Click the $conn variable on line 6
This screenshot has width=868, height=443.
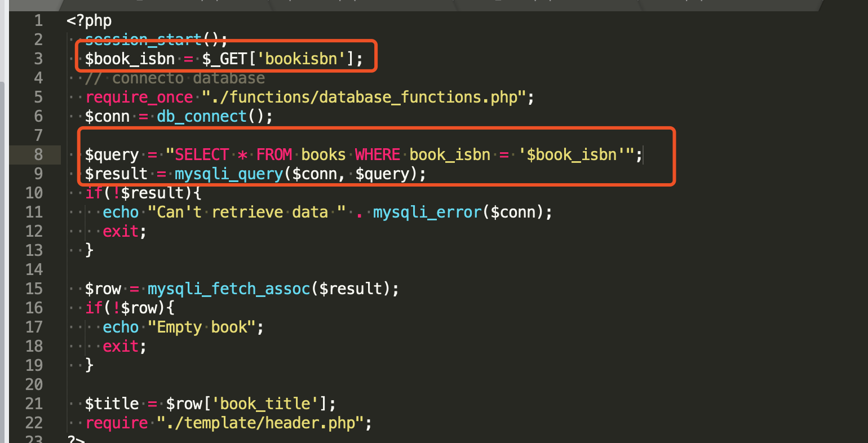click(x=107, y=116)
